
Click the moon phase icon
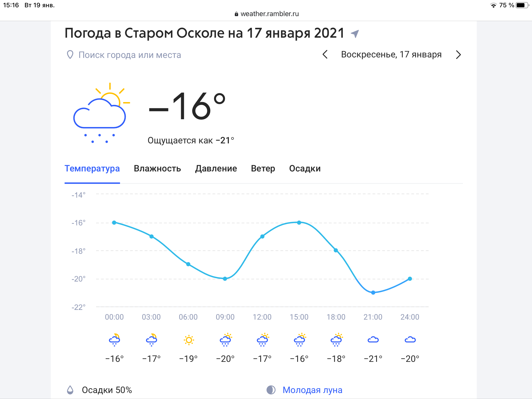click(x=271, y=390)
